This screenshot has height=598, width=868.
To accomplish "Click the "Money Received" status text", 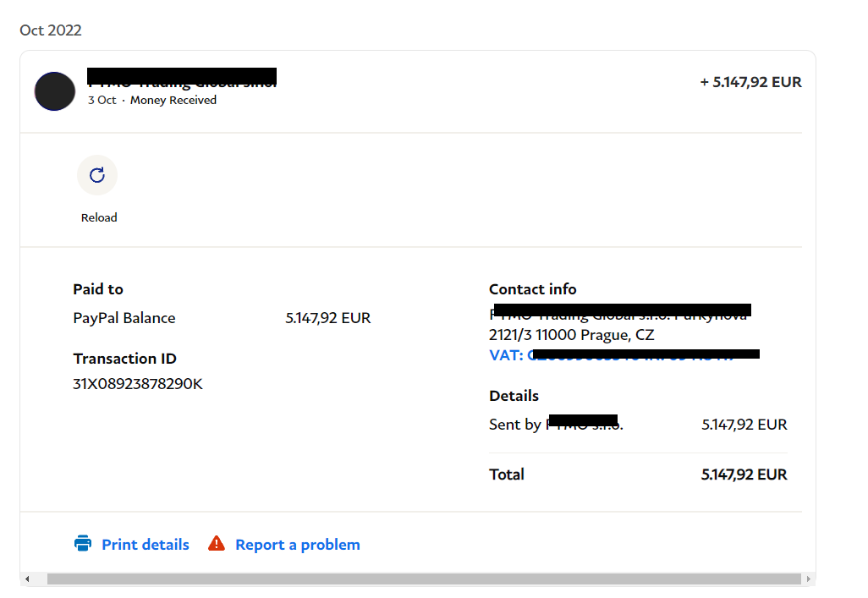I will (173, 100).
